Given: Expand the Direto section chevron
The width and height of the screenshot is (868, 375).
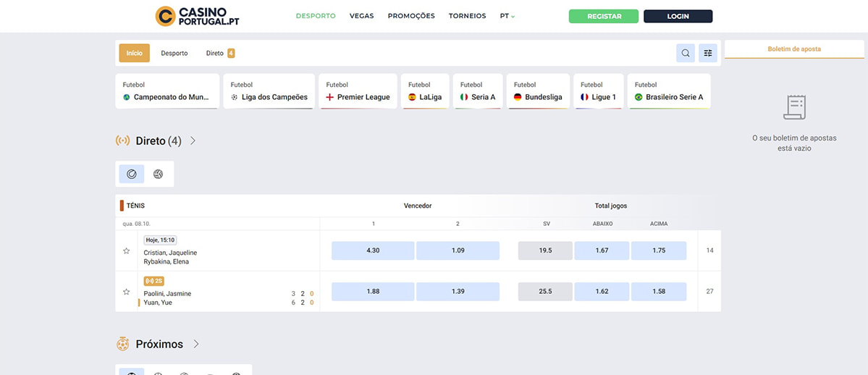Looking at the screenshot, I should (193, 140).
